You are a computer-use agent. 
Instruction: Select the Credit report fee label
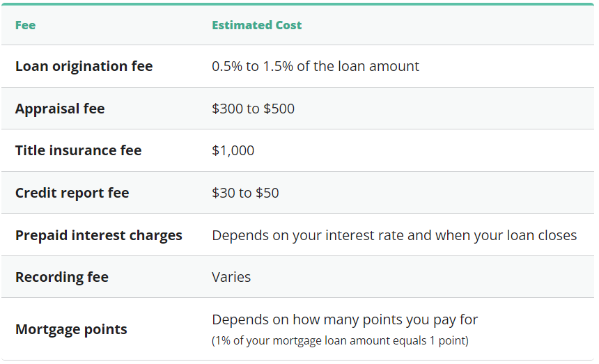(x=72, y=193)
